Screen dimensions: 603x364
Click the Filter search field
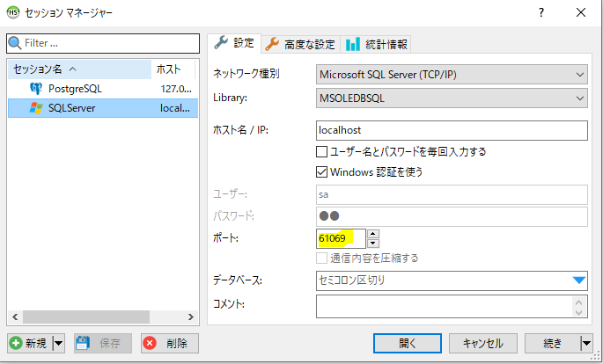tap(103, 43)
